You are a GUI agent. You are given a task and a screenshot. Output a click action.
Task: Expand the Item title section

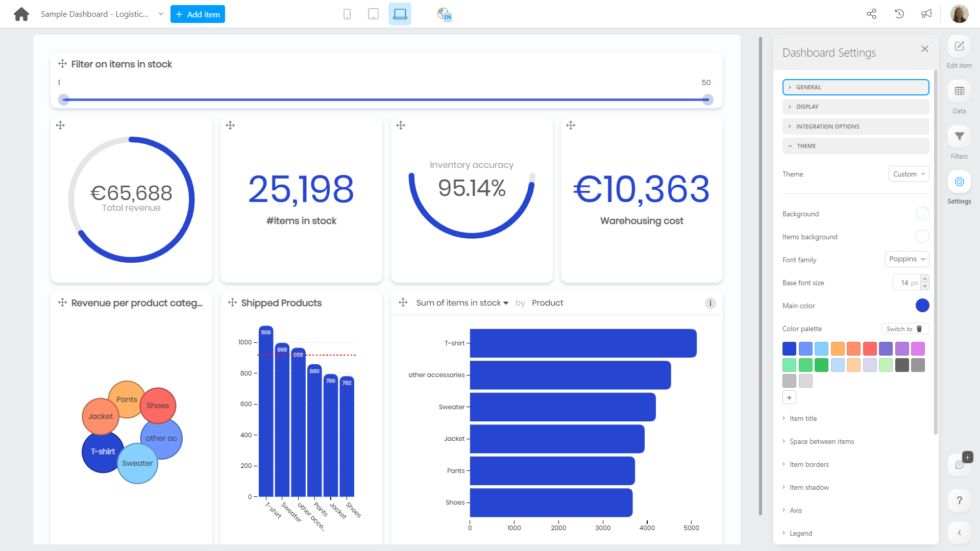(803, 418)
